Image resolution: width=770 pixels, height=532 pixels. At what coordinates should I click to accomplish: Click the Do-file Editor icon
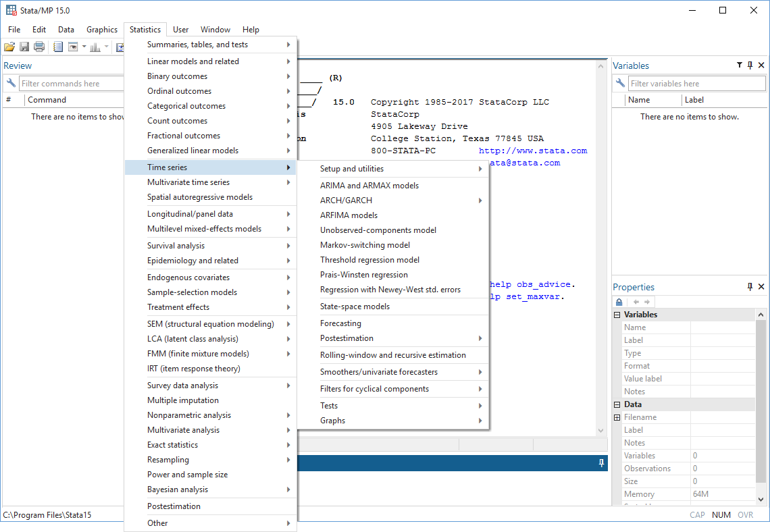(120, 47)
